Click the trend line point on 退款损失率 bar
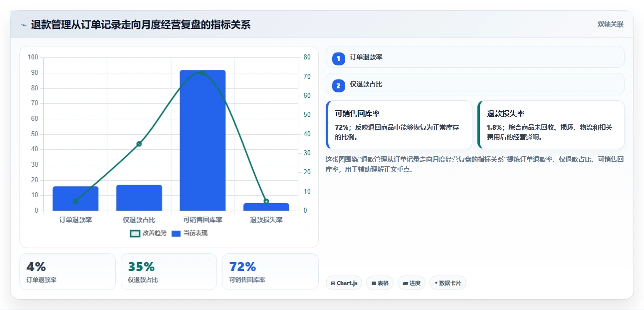The width and height of the screenshot is (644, 310). coord(266,201)
